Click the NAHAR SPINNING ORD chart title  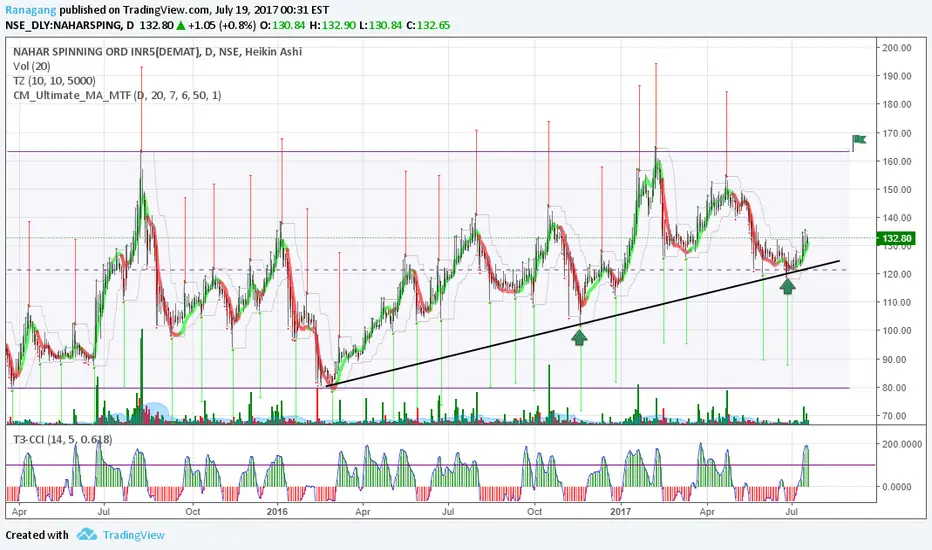(x=158, y=52)
